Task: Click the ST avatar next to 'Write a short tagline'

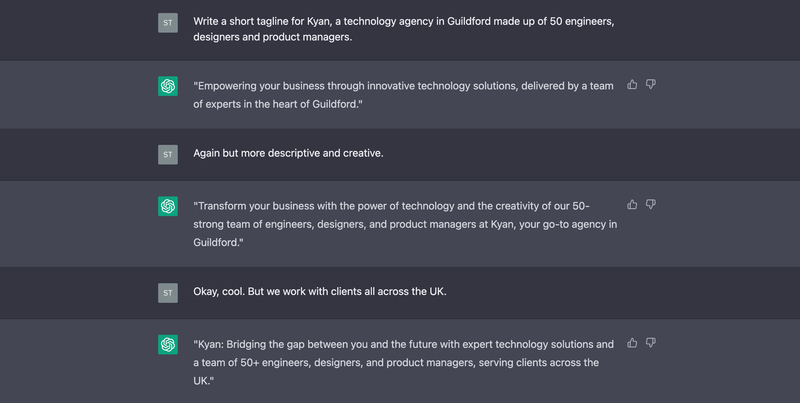Action: 168,23
